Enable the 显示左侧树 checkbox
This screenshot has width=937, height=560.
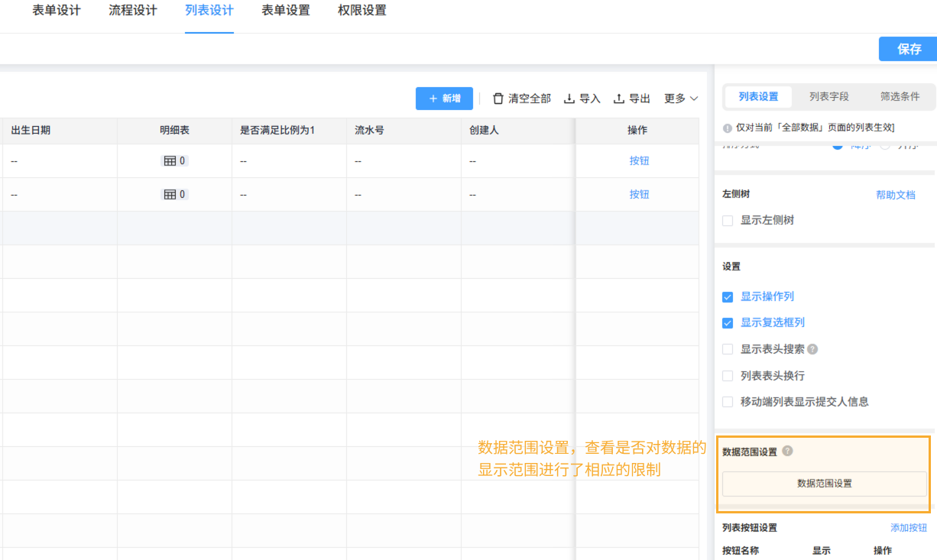pyautogui.click(x=728, y=220)
